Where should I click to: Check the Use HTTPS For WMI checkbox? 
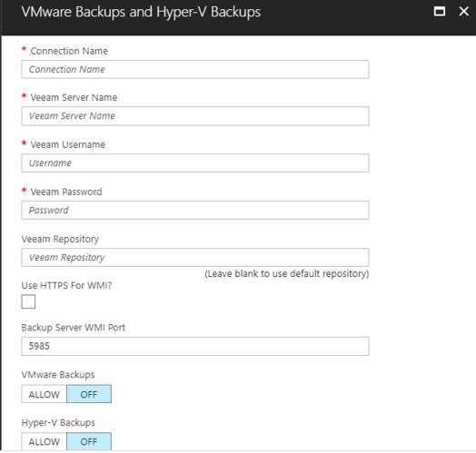[x=28, y=301]
